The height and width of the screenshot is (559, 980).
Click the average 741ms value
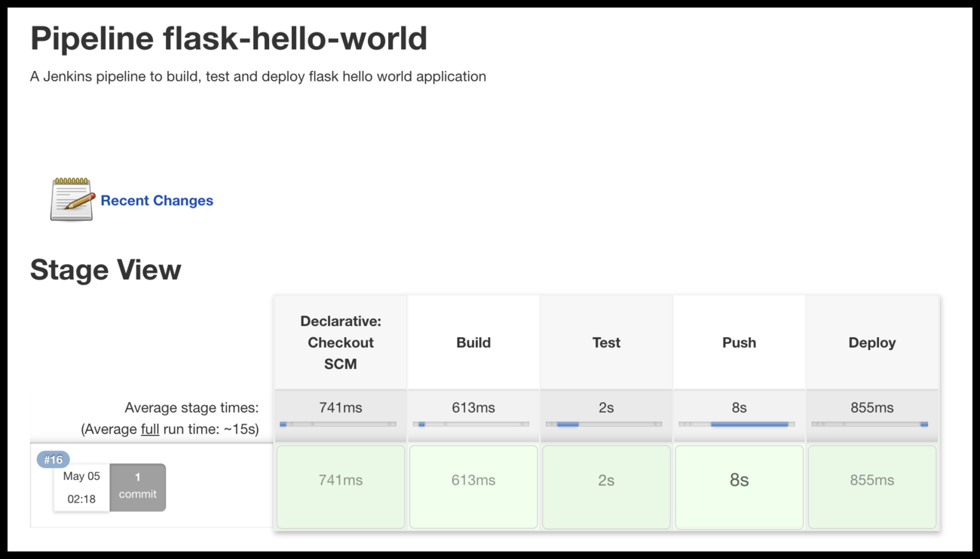point(341,407)
